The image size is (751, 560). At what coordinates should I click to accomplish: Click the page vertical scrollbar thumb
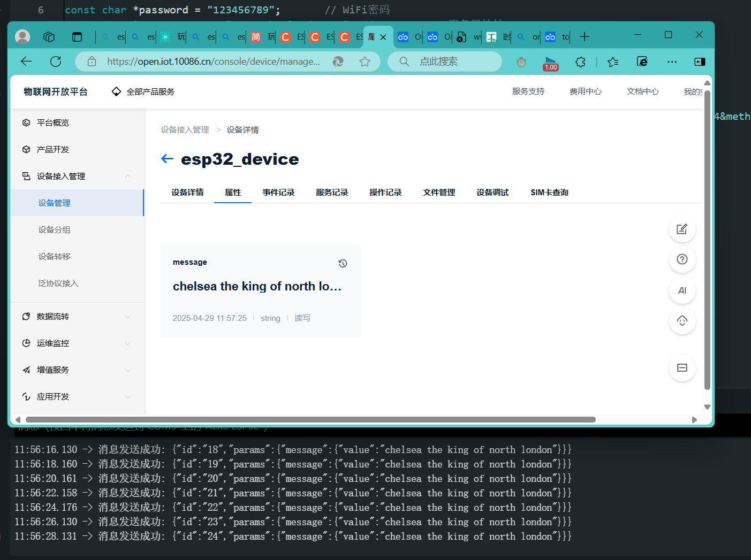[707, 240]
